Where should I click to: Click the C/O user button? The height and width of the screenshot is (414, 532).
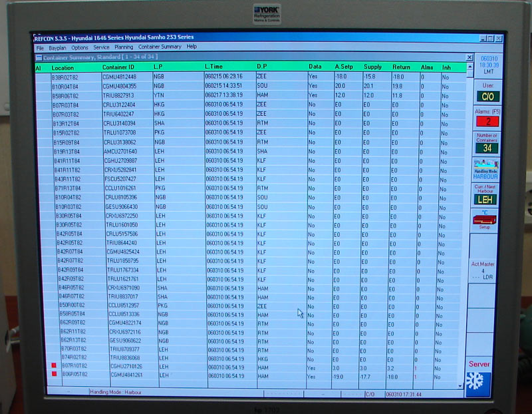coord(488,97)
